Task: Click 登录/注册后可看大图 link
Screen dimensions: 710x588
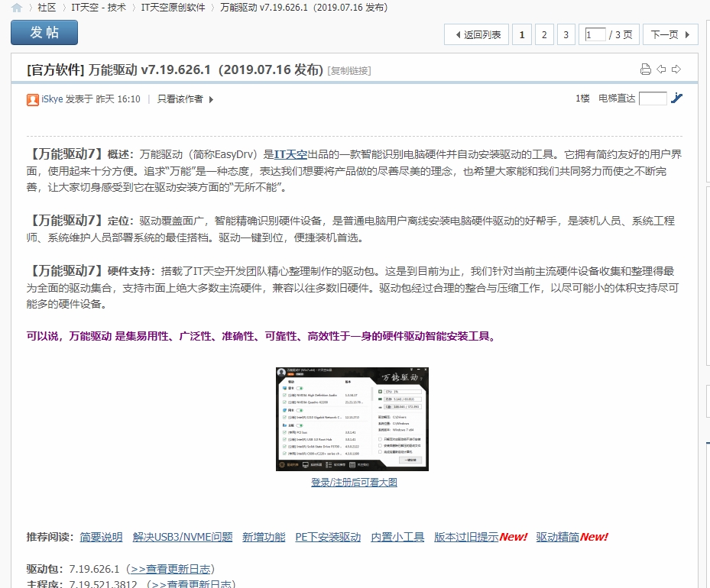Action: coord(354,483)
